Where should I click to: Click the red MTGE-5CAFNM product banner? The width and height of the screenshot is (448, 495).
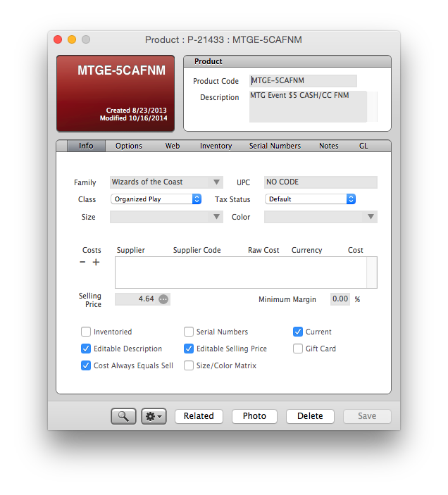pos(116,94)
